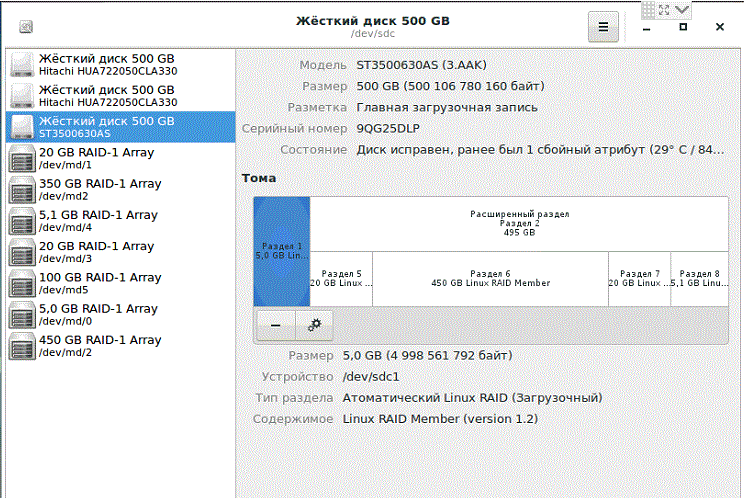Image resolution: width=744 pixels, height=498 pixels.
Task: Expand the chevron down arrow in overlay
Action: [x=682, y=9]
